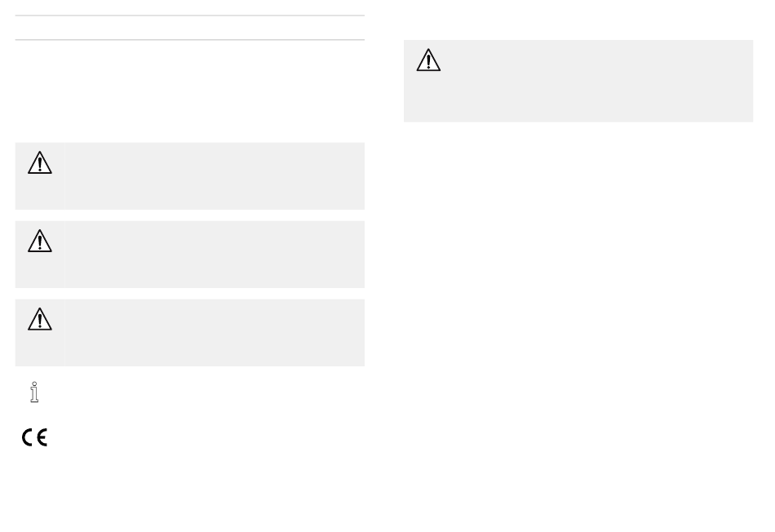Click the blank area above the right-column warning box
Screen dimensions: 775x532
(x=578, y=20)
